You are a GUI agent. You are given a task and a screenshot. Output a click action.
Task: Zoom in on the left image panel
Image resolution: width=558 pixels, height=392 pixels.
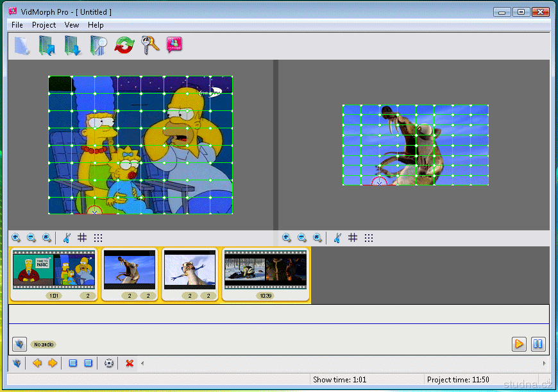point(16,238)
